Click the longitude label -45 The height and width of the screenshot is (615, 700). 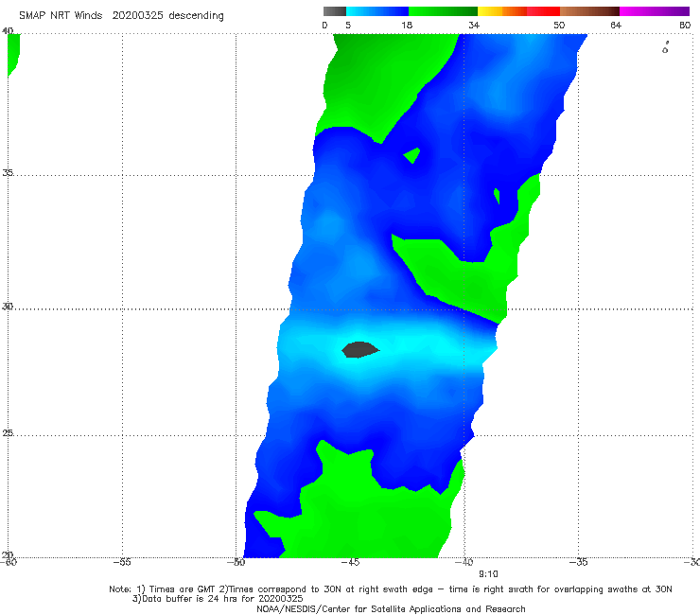point(350,562)
